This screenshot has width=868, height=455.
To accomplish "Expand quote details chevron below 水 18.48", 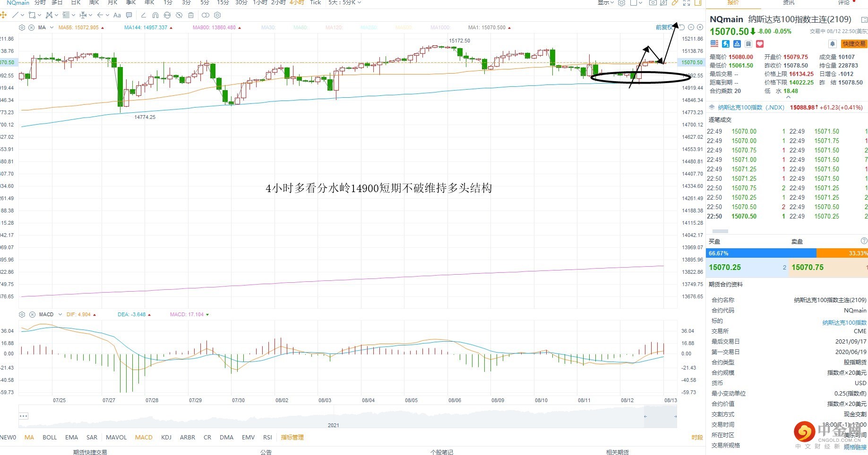I will [788, 97].
